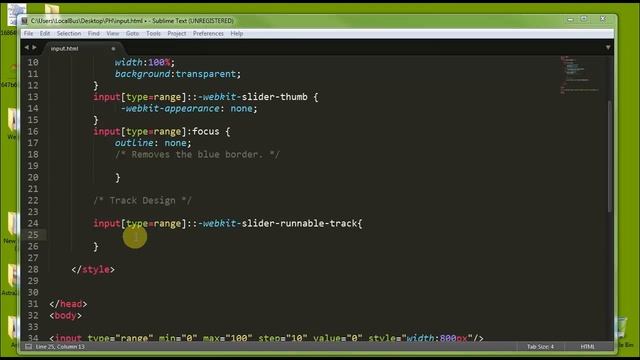
Task: Open the Find menu
Action: click(93, 33)
